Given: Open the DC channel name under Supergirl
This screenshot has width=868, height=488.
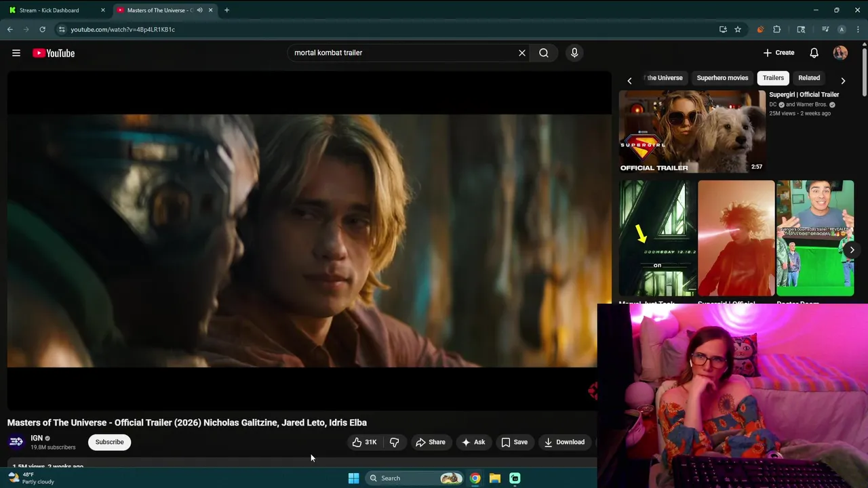Looking at the screenshot, I should click(772, 104).
